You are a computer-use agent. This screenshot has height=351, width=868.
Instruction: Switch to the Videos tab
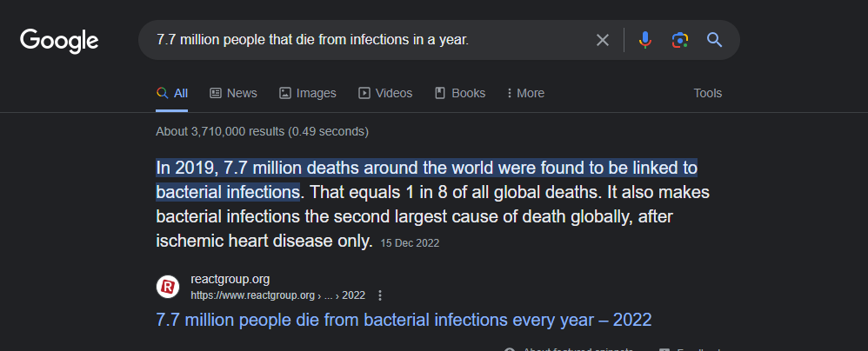[x=385, y=93]
